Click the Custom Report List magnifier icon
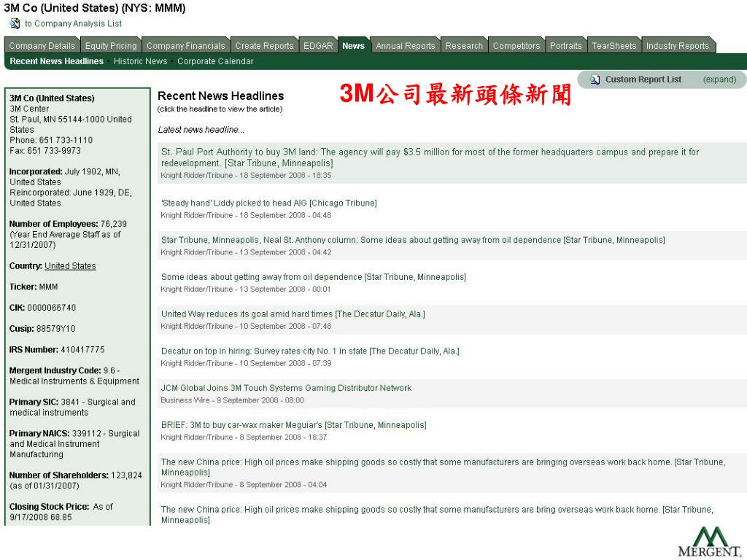This screenshot has height=560, width=747. pyautogui.click(x=595, y=79)
